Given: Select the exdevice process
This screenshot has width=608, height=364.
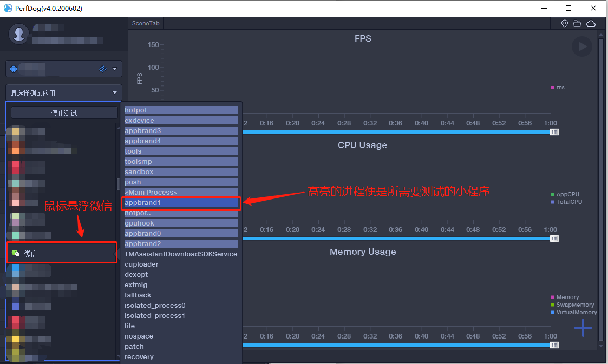Looking at the screenshot, I should tap(181, 121).
